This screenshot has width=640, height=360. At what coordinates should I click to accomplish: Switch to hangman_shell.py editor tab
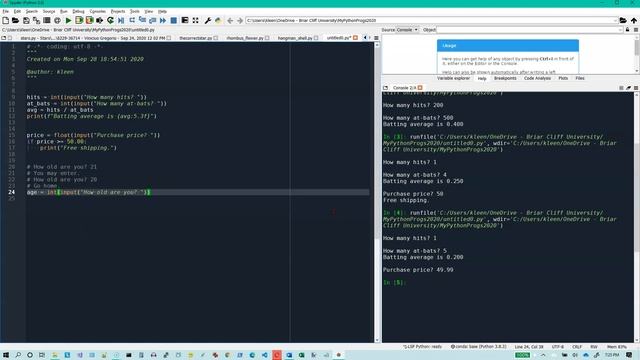click(295, 38)
